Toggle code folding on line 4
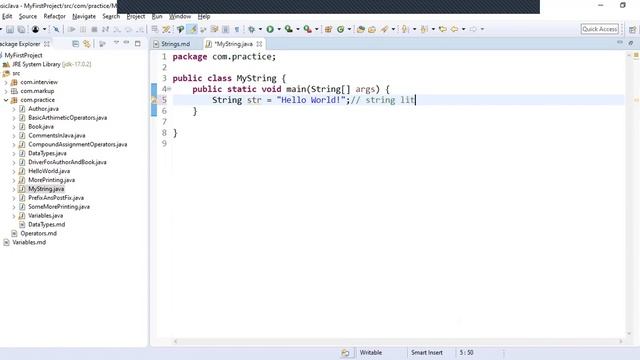This screenshot has height=360, width=640. [x=169, y=89]
